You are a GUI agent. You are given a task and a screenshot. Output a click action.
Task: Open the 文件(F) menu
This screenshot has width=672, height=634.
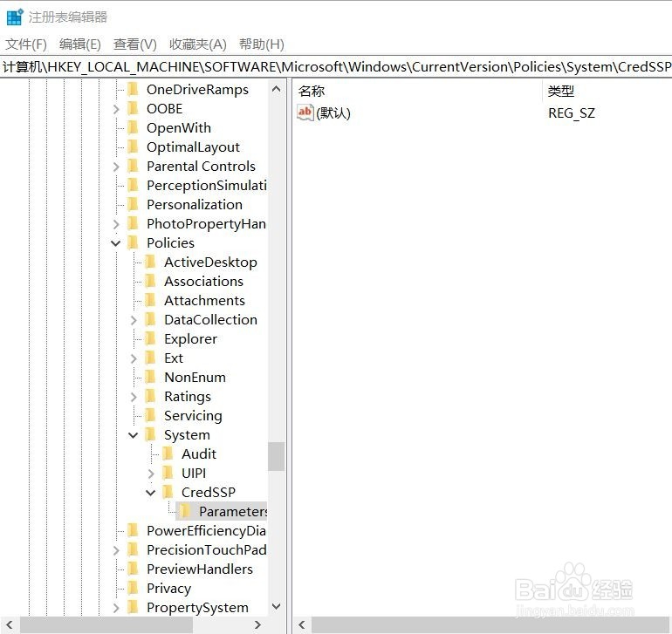(x=26, y=44)
